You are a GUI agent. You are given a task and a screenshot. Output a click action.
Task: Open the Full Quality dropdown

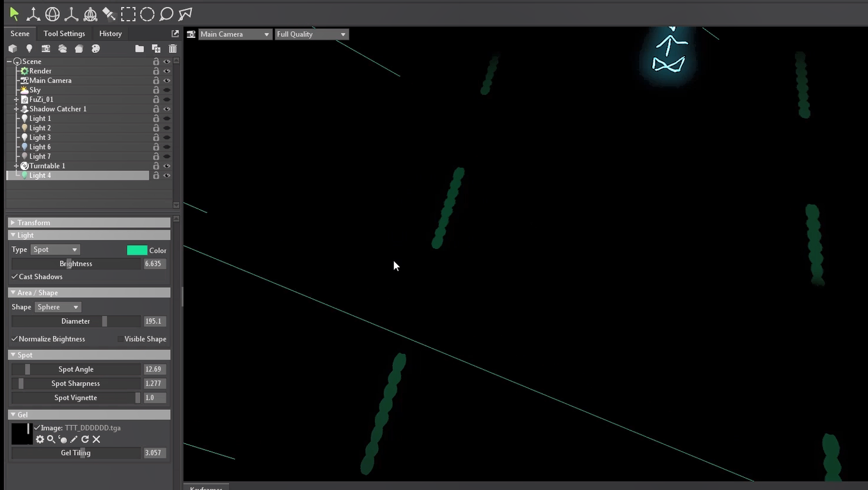(312, 35)
